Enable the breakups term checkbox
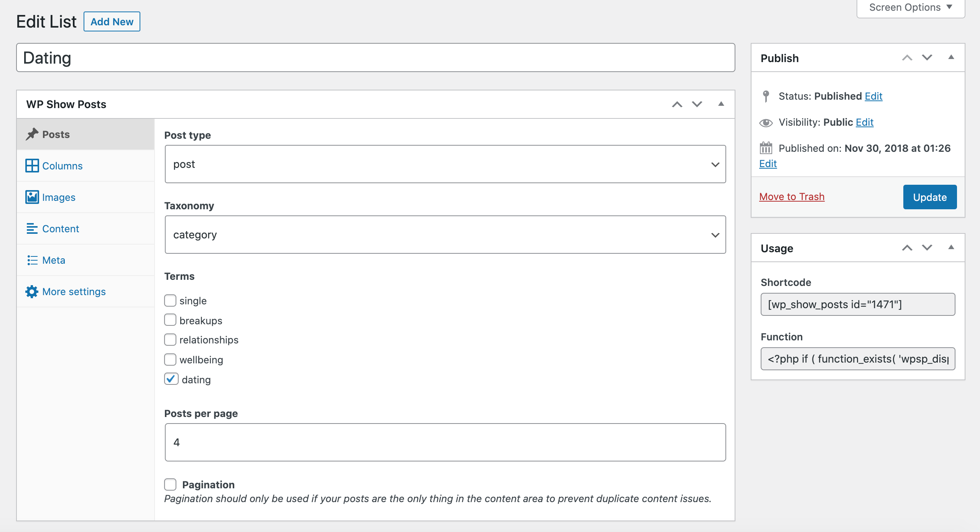The width and height of the screenshot is (980, 532). point(170,320)
